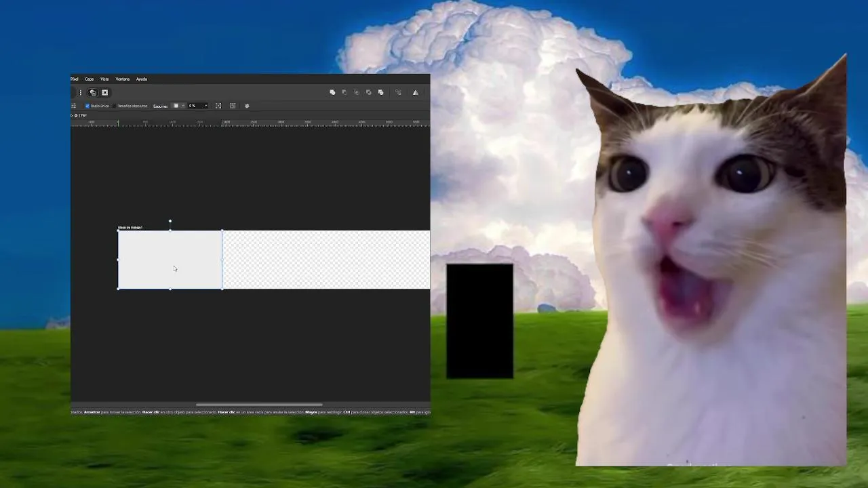Click the alignment grid icon in context bar

(x=233, y=106)
